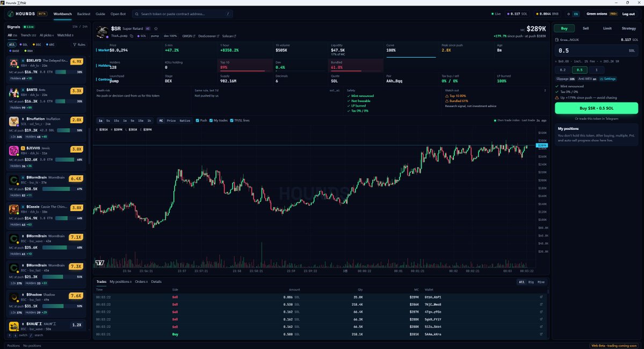Switch language to Chinese
Image resolution: width=644 pixels, height=349 pixels.
(x=569, y=14)
